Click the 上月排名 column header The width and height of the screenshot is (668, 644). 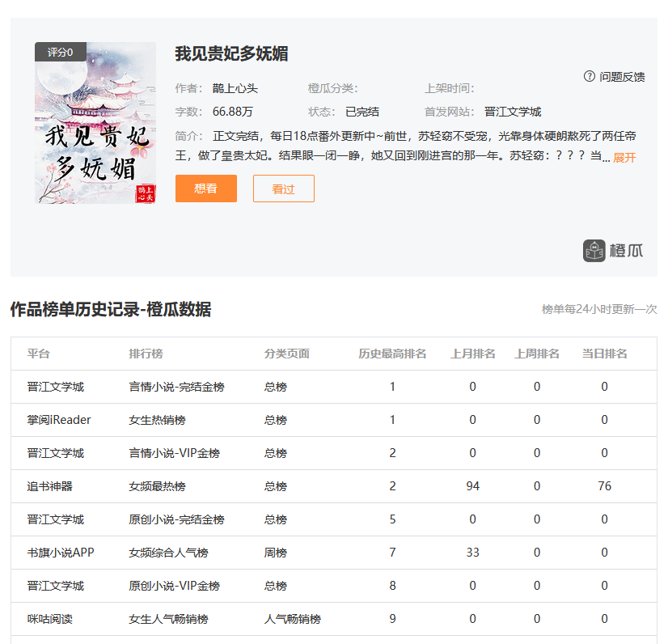(473, 354)
